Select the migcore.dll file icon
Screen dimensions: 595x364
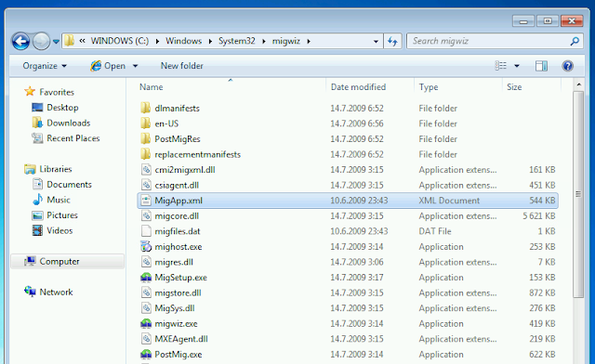tap(146, 215)
